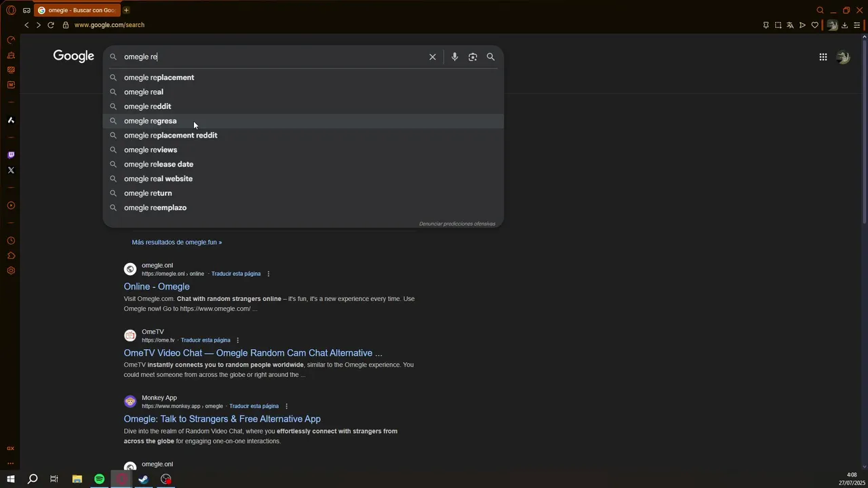This screenshot has height=488, width=868.
Task: Open History clock icon in sidebar
Action: coord(11,241)
